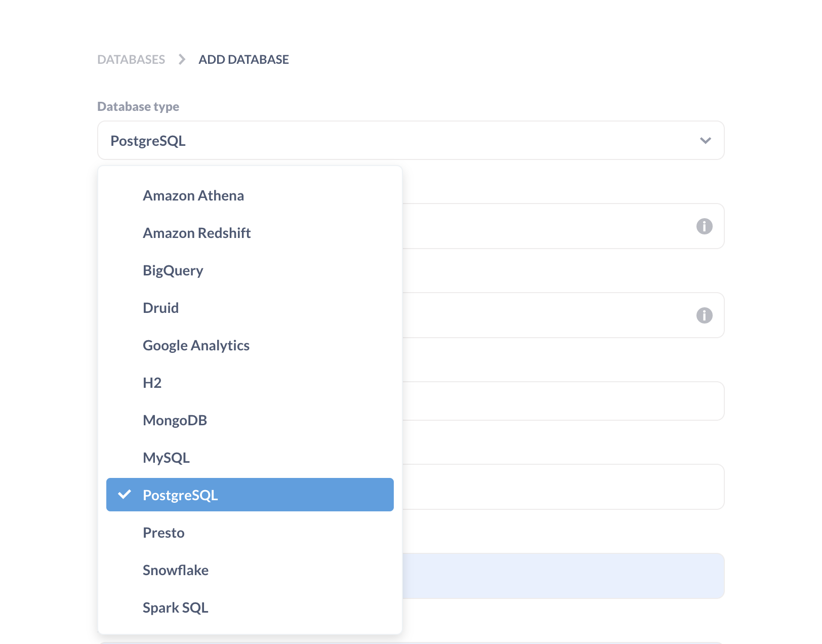Click the info icon in second field
Image resolution: width=822 pixels, height=644 pixels.
coord(704,315)
